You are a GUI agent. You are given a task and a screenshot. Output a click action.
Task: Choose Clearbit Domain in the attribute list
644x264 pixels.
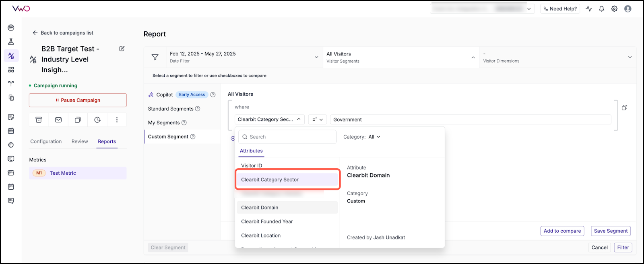pyautogui.click(x=287, y=207)
